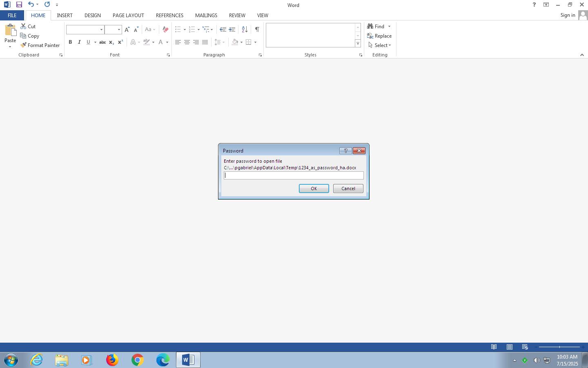Viewport: 588px width, 368px height.
Task: Switch to the PAGE LAYOUT tab
Action: [x=128, y=15]
